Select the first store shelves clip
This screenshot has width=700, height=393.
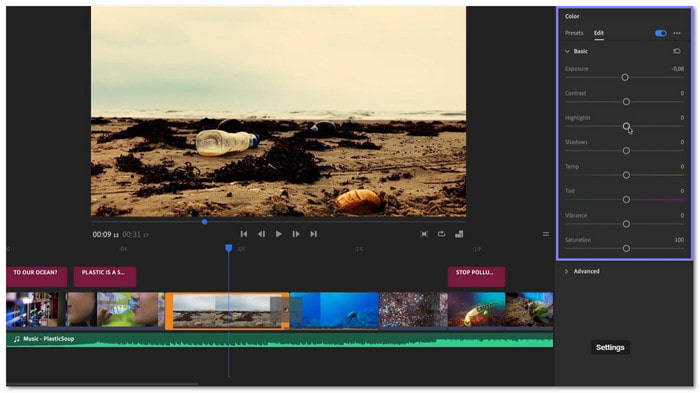36,310
